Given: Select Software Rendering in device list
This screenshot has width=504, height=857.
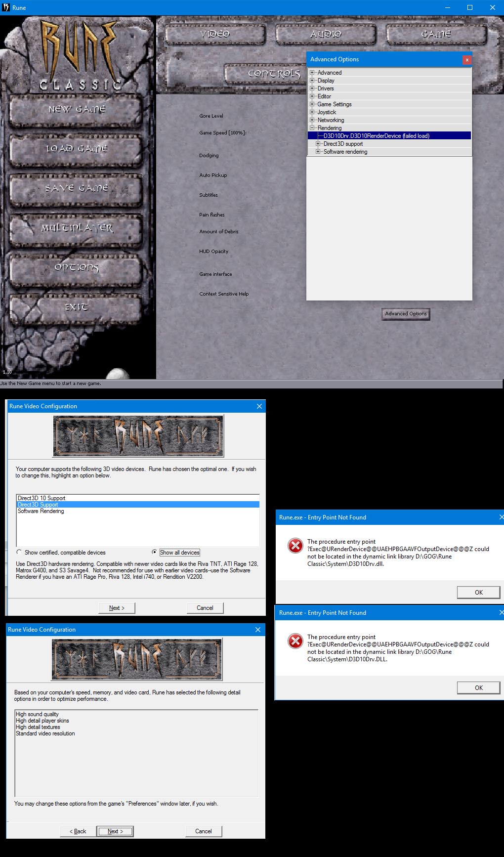Looking at the screenshot, I should tap(138, 511).
